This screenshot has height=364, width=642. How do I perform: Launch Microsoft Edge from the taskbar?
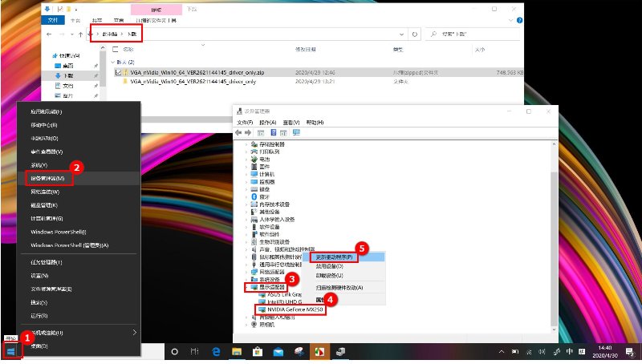[x=216, y=351]
